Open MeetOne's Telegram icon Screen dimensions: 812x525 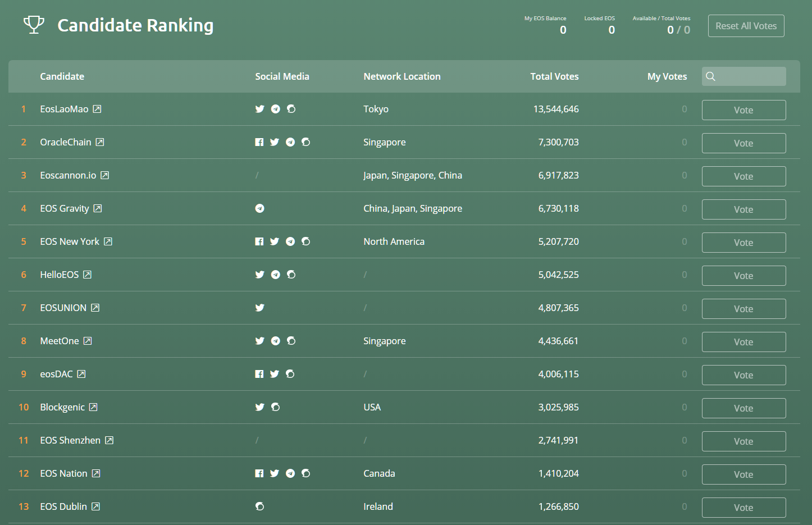(x=275, y=341)
